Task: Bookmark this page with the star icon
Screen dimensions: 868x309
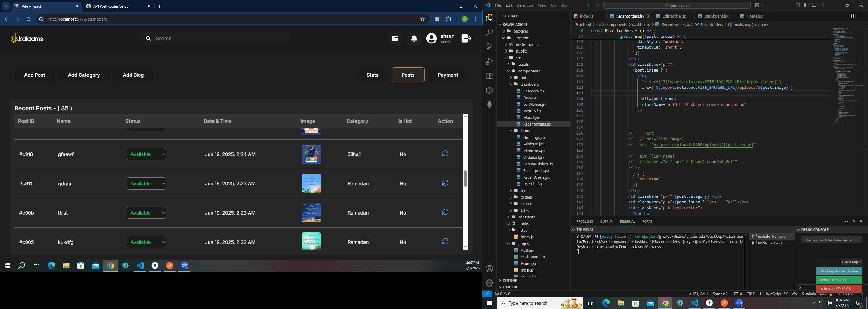Action: 422,19
